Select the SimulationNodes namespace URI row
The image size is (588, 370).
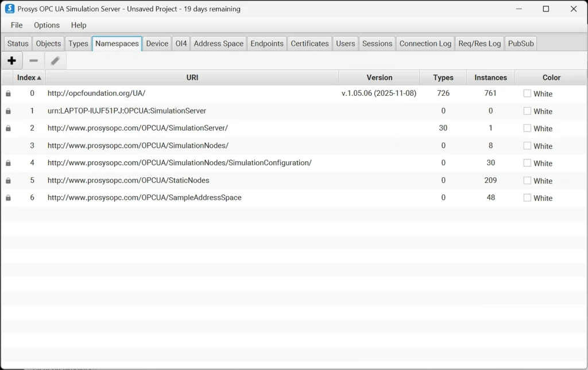pos(138,146)
